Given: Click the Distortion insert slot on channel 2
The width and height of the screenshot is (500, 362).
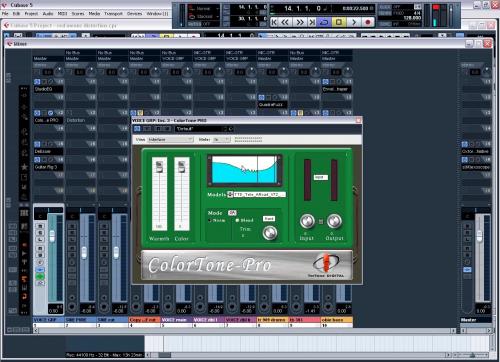Looking at the screenshot, I should pyautogui.click(x=80, y=120).
